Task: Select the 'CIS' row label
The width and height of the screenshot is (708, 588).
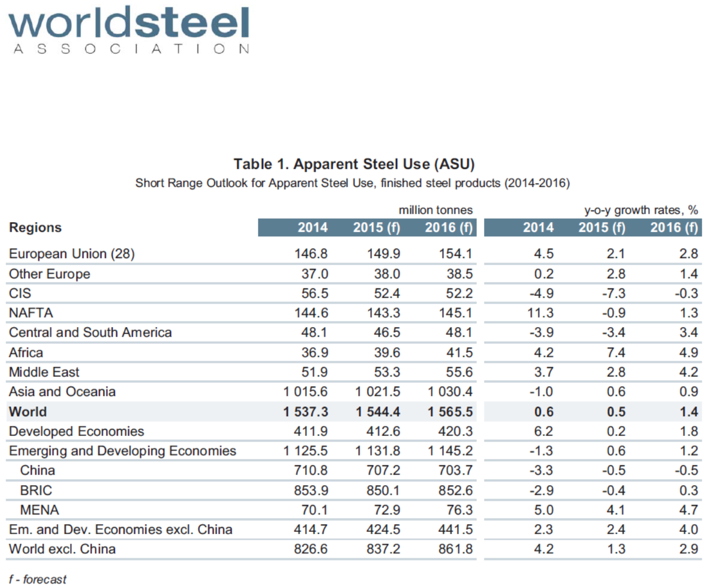Action: pyautogui.click(x=20, y=293)
